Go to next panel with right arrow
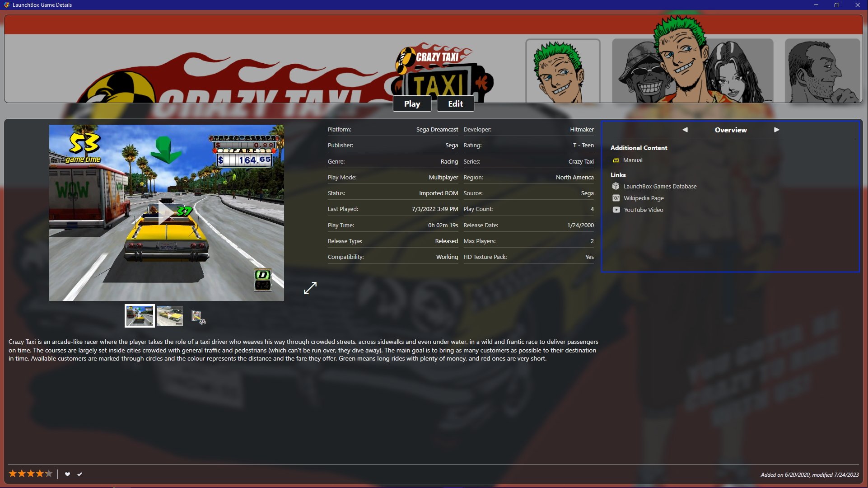The height and width of the screenshot is (488, 868). pyautogui.click(x=776, y=130)
